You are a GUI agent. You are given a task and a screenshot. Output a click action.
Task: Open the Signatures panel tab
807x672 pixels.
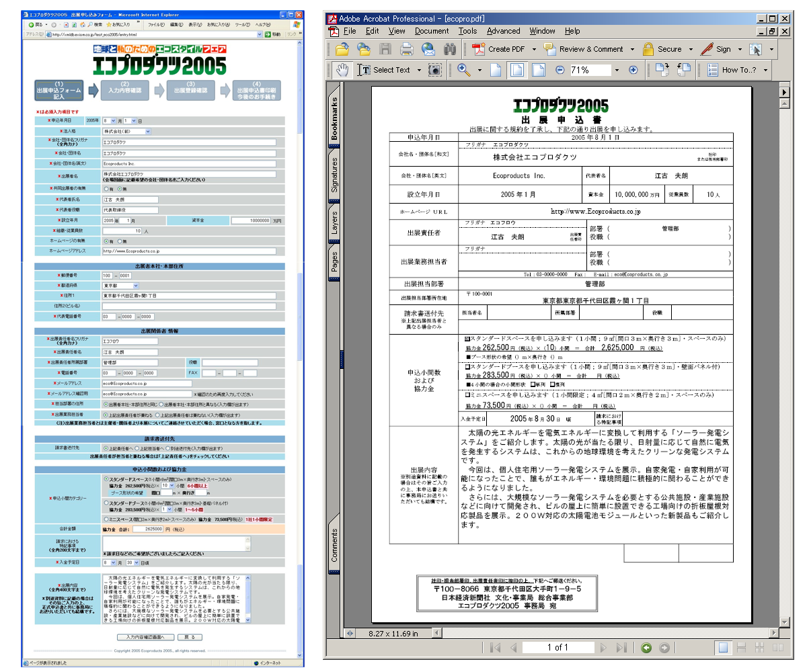tap(334, 175)
